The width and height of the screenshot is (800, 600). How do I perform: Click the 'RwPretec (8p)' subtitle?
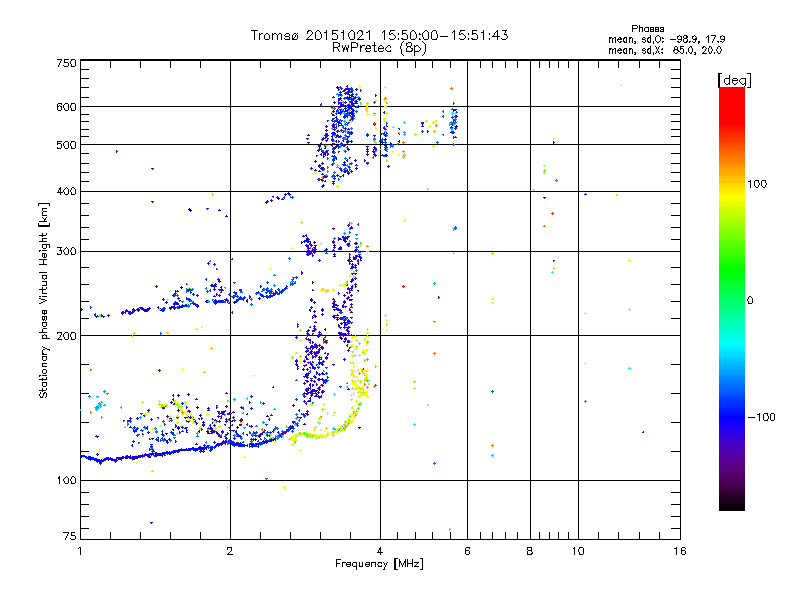tap(379, 48)
